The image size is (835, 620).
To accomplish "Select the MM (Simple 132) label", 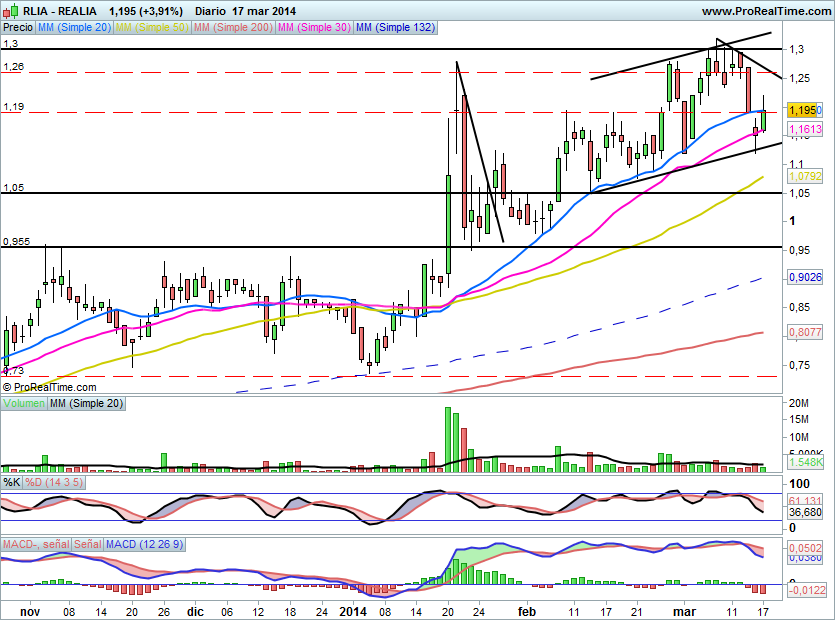I will (395, 27).
